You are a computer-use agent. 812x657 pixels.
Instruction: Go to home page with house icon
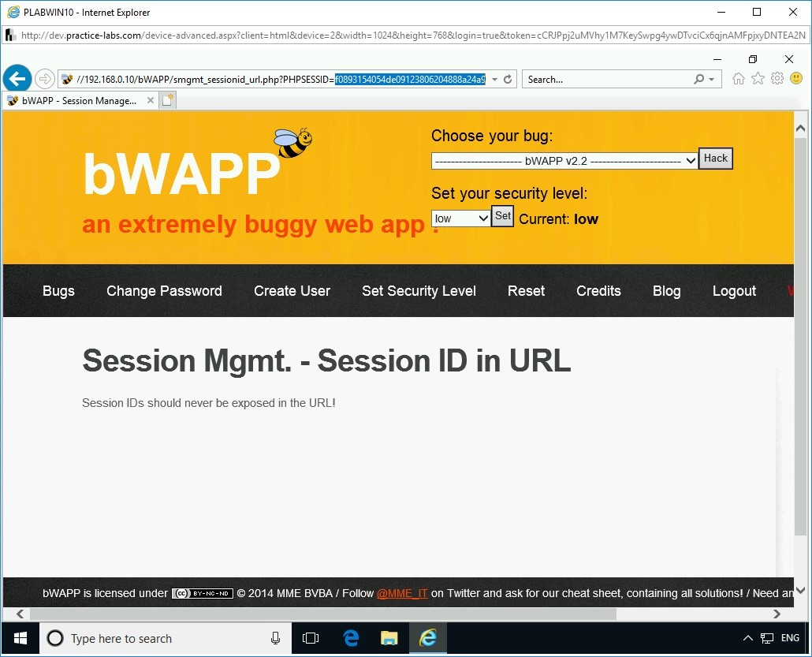(x=738, y=78)
